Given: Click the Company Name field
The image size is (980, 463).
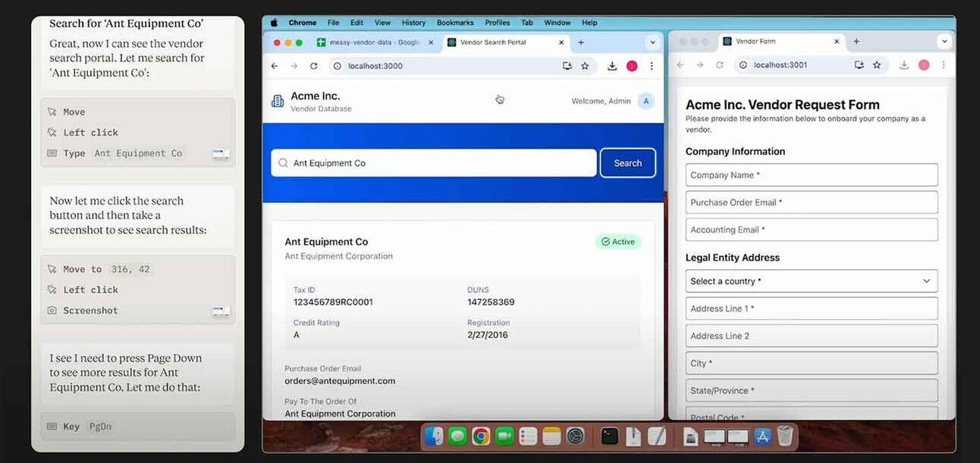Looking at the screenshot, I should tap(812, 175).
